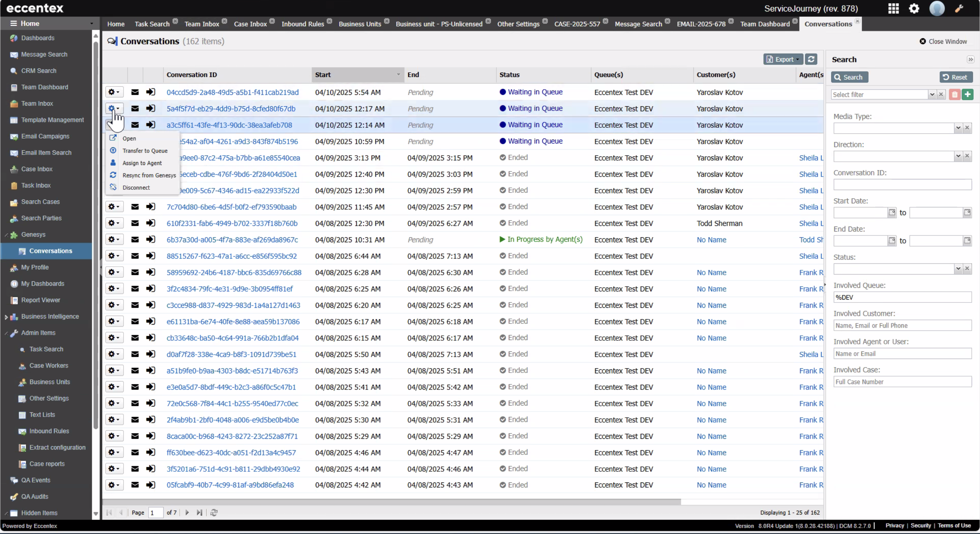Open End Date to calendar picker
Screen dimensions: 980x534
[x=967, y=241]
